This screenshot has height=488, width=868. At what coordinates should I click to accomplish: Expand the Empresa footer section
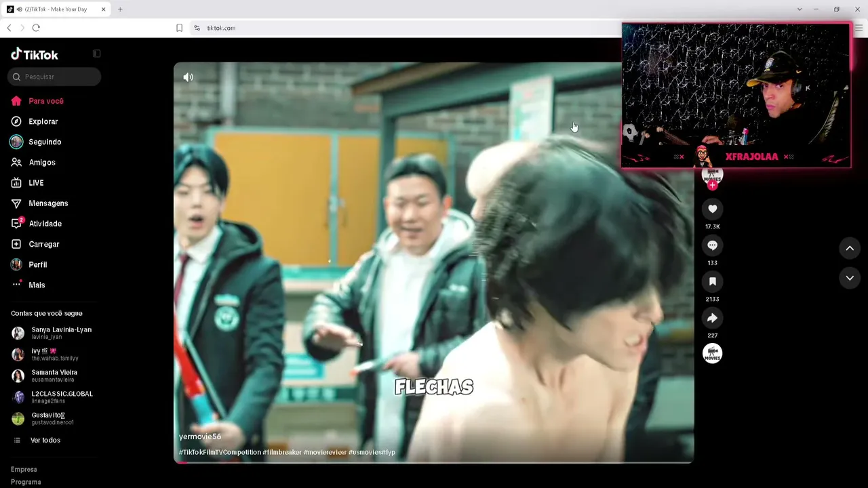click(x=24, y=469)
